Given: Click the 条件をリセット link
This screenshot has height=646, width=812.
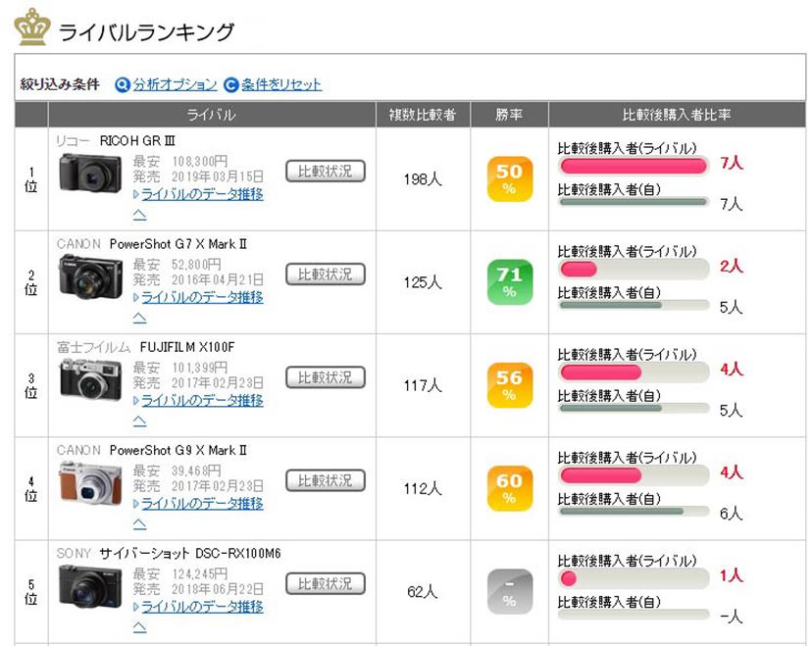Looking at the screenshot, I should (x=281, y=84).
